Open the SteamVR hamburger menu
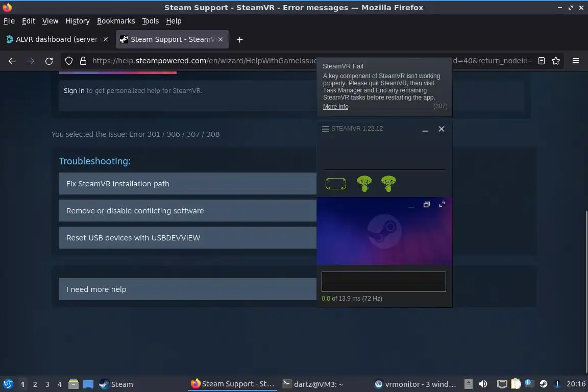Screen dimensions: 588x392 pos(325,129)
